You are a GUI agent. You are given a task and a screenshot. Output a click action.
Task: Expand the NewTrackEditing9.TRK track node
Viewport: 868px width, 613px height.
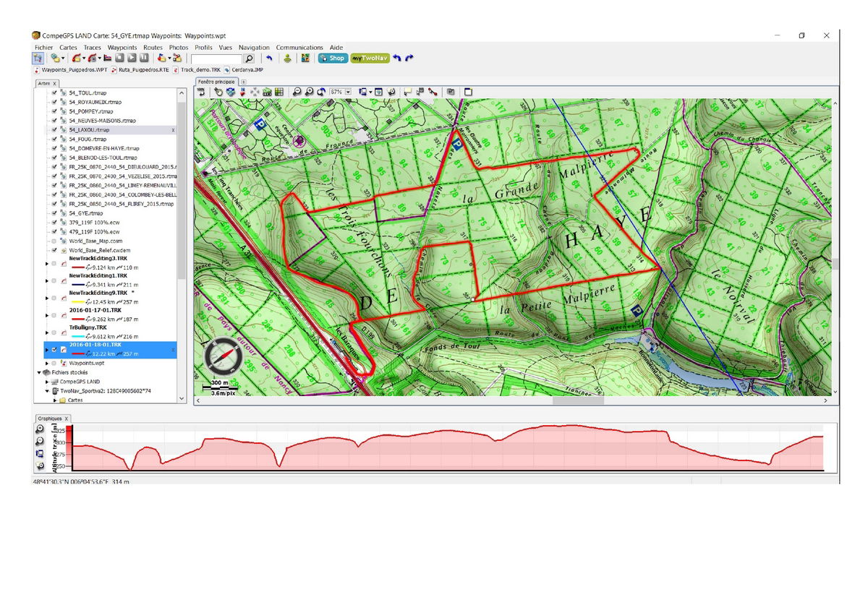(47, 299)
